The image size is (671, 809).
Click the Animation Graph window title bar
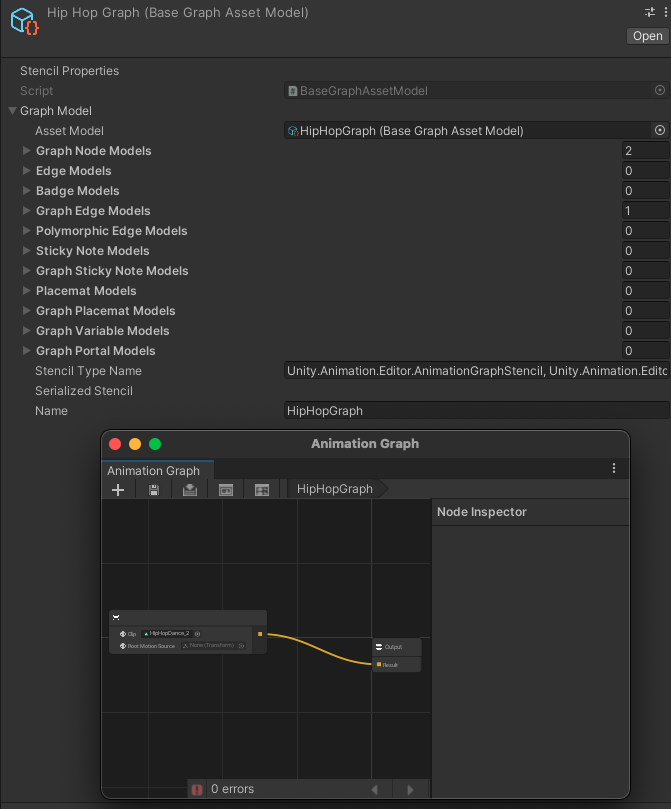(x=365, y=444)
